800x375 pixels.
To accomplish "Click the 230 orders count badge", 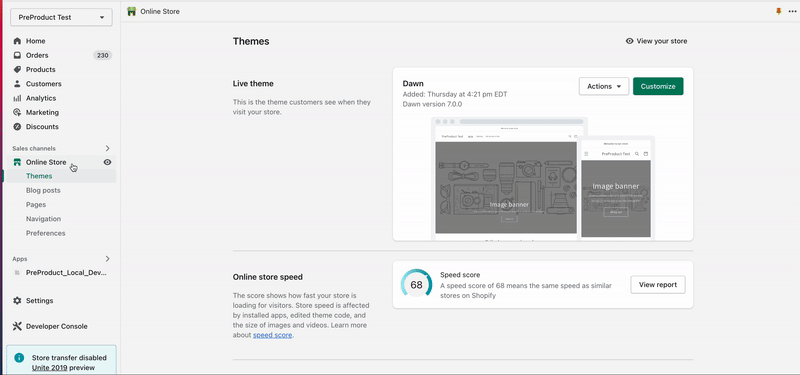I will 103,55.
